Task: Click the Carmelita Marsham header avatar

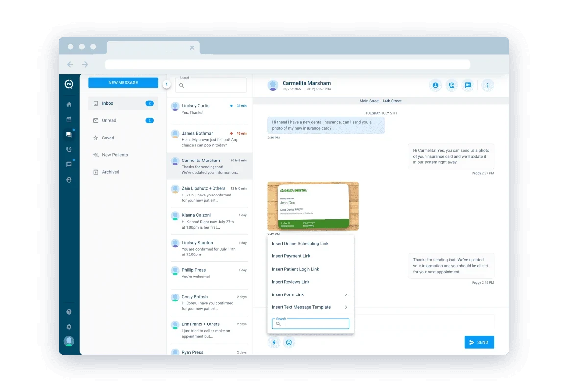Action: click(273, 86)
